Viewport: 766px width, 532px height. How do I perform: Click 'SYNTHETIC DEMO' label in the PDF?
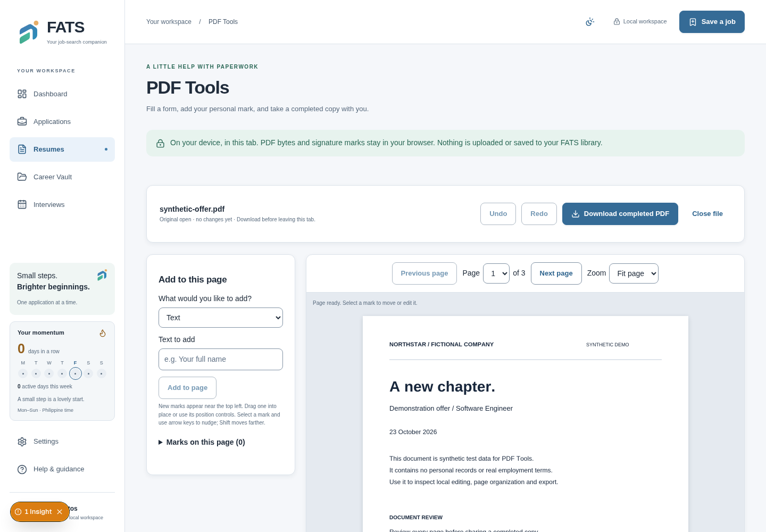[x=607, y=345]
